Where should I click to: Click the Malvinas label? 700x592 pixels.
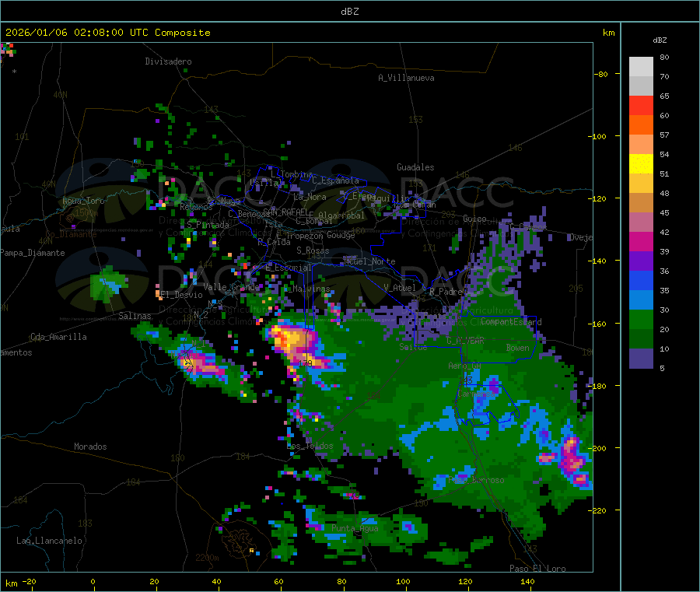[311, 289]
